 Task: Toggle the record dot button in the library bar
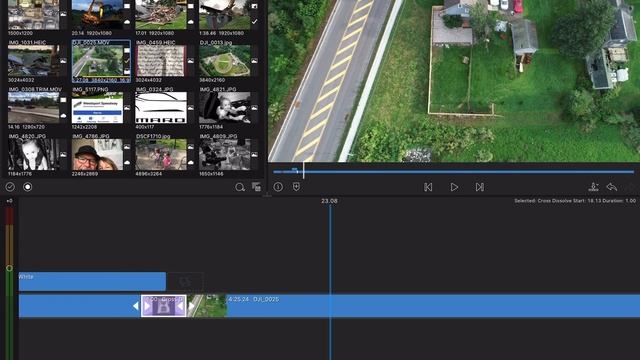(x=27, y=187)
